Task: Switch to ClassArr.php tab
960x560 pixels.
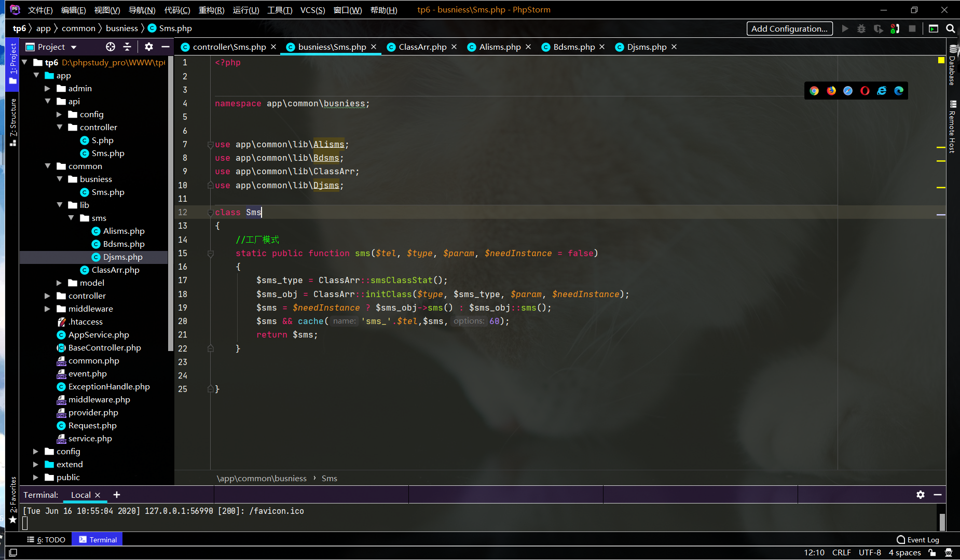Action: (422, 47)
